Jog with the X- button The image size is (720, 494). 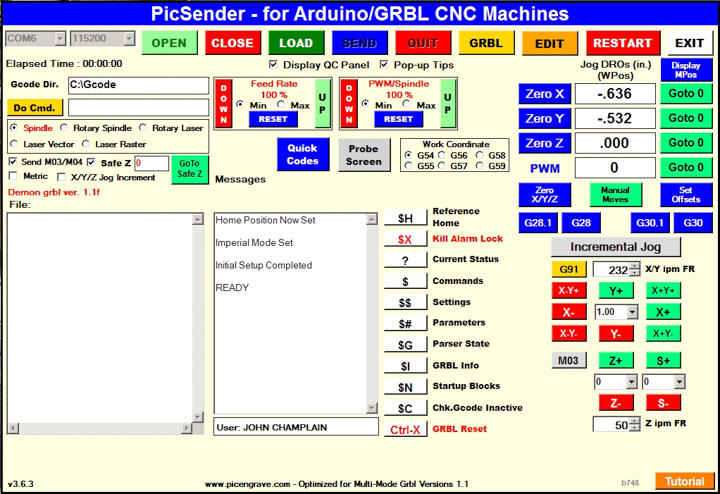[x=569, y=312]
